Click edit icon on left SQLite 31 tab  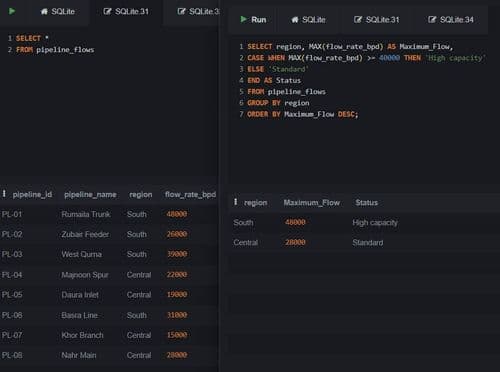click(x=107, y=12)
